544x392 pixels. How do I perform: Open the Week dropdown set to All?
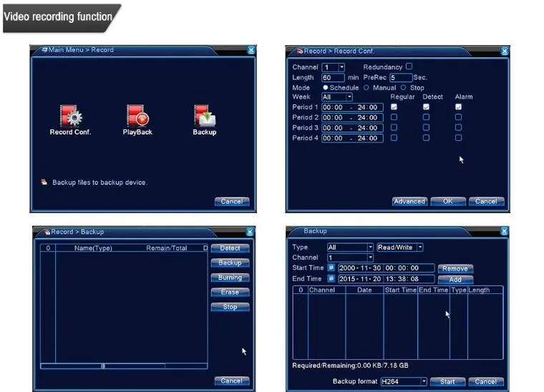337,97
